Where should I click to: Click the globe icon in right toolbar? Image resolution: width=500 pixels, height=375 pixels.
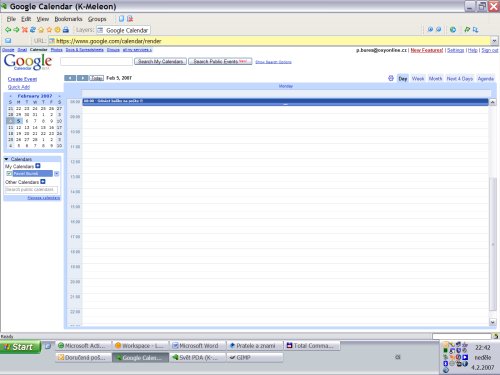click(x=453, y=30)
